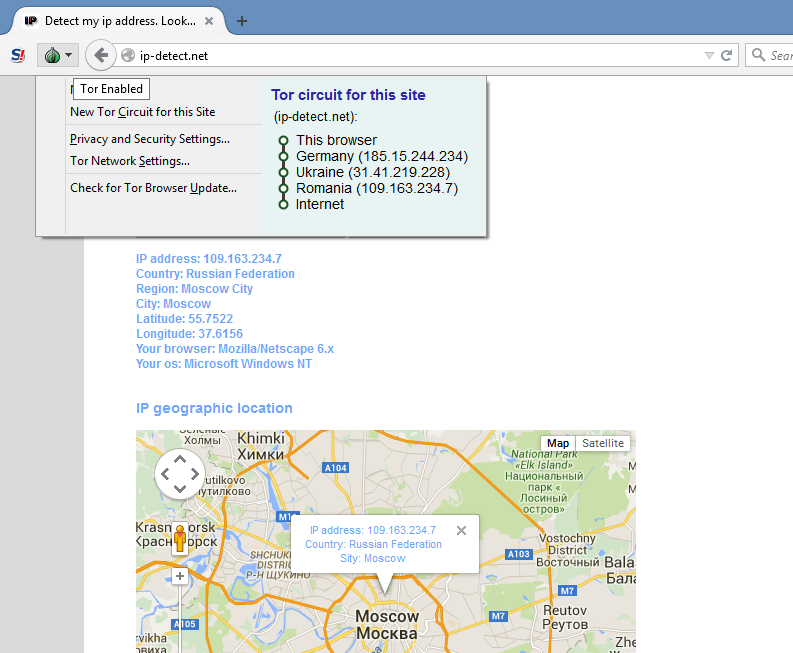The height and width of the screenshot is (653, 793).
Task: Click Country: Russian Federation page text
Action: 215,274
